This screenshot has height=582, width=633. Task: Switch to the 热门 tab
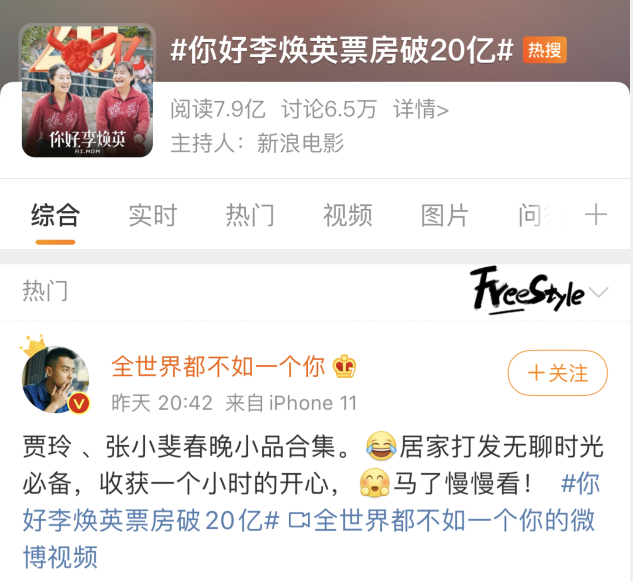[250, 215]
